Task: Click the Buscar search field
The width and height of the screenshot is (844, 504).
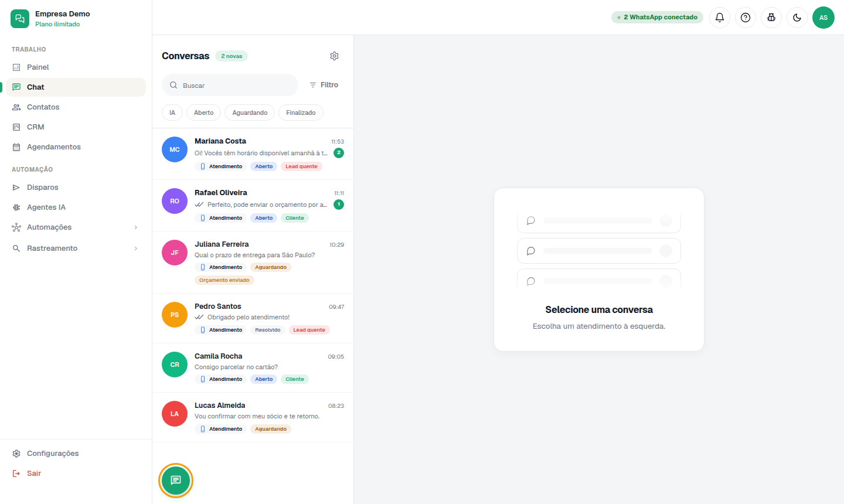Action: click(230, 85)
